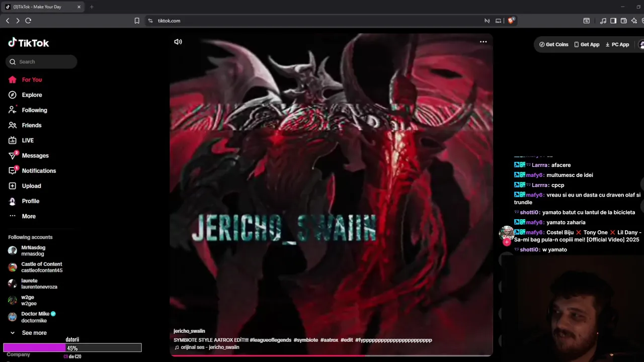Expand See more following accounts

pos(29,333)
